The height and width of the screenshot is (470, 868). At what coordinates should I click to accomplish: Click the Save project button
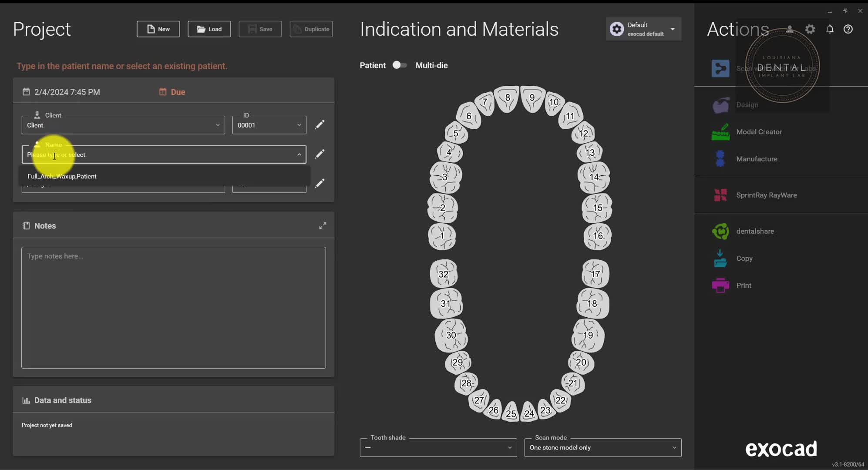pos(260,29)
